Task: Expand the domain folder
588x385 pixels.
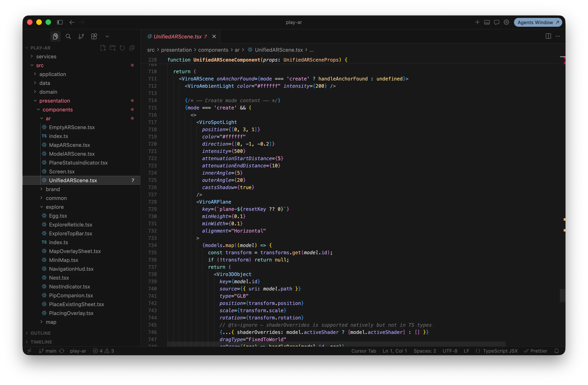Action: (81, 92)
